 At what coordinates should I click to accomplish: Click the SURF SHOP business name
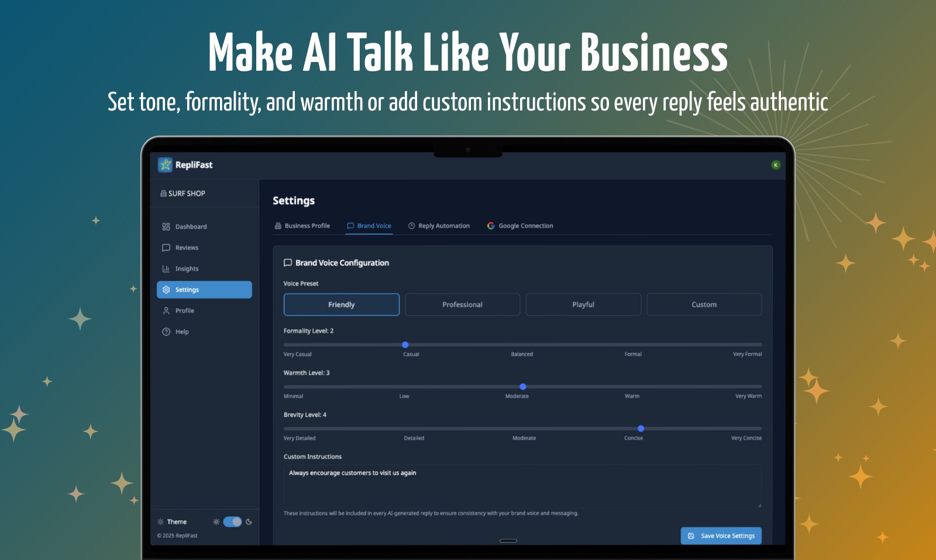187,193
